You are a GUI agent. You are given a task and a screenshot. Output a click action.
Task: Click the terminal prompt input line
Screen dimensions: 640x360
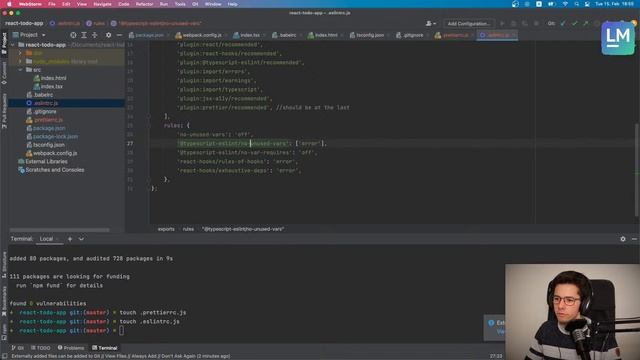(x=121, y=331)
